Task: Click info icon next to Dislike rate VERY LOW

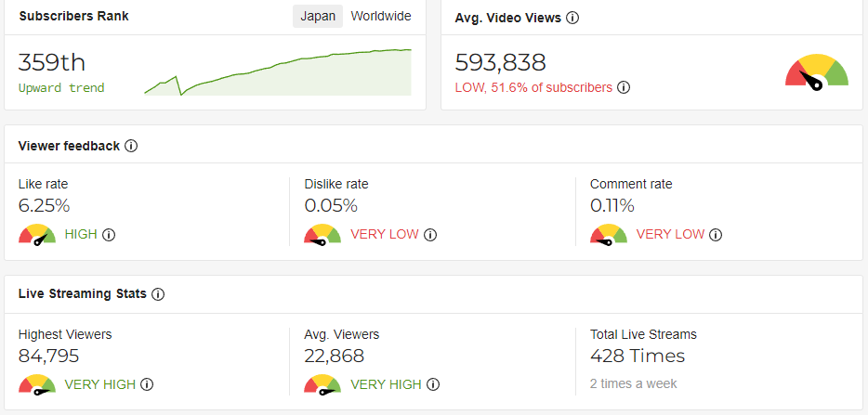Action: point(430,235)
